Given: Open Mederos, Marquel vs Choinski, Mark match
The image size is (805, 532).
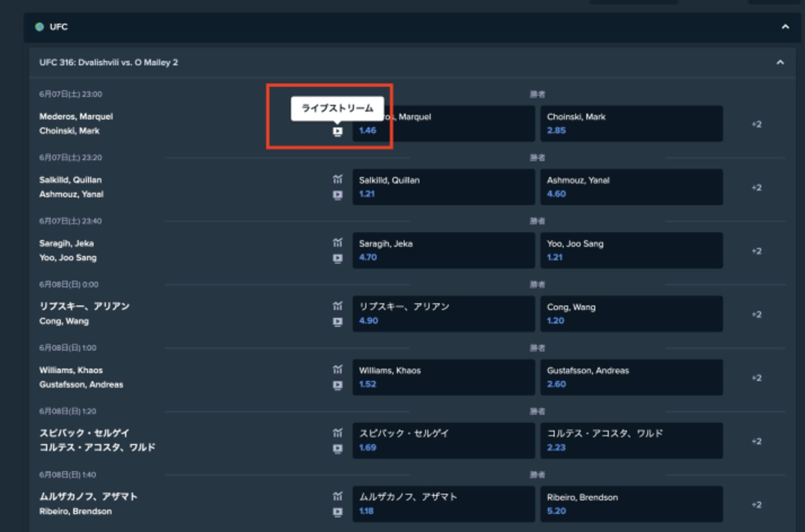Looking at the screenshot, I should pyautogui.click(x=76, y=124).
